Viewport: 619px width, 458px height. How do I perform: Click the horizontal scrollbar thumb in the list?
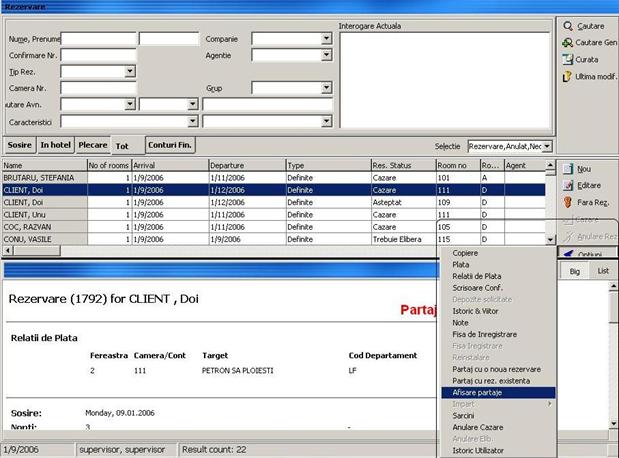[x=37, y=251]
